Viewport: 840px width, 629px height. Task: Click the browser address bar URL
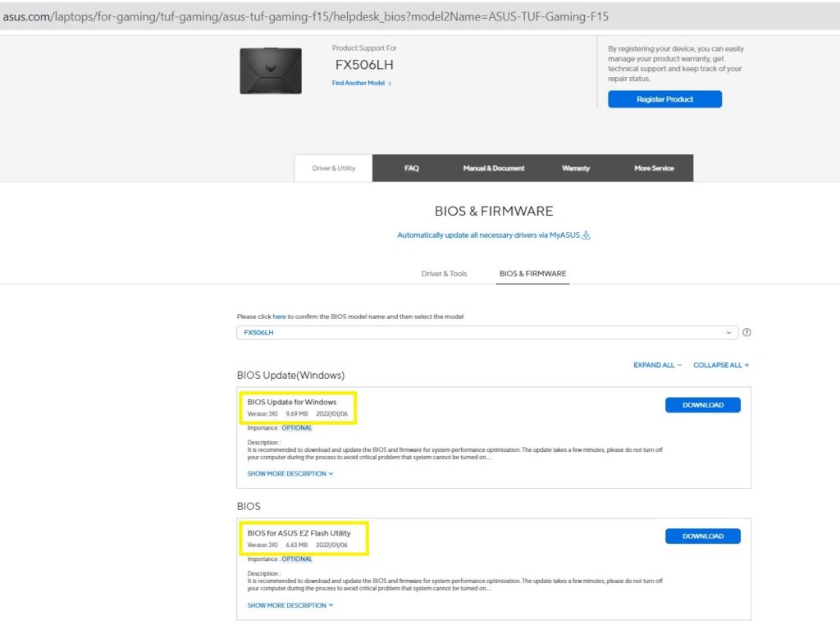pyautogui.click(x=305, y=16)
